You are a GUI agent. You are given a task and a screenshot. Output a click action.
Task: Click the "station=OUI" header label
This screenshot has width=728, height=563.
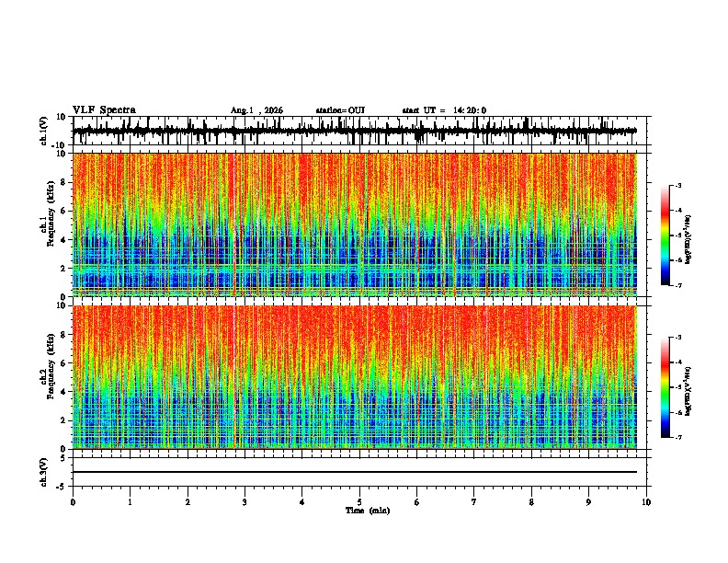[340, 110]
